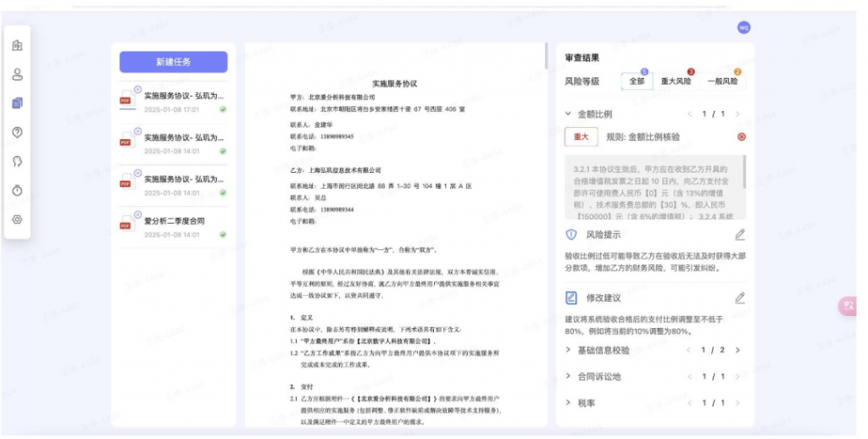Viewport: 868px width, 439px height.
Task: Go to next item in 基础信息校验 pager
Action: 737,350
